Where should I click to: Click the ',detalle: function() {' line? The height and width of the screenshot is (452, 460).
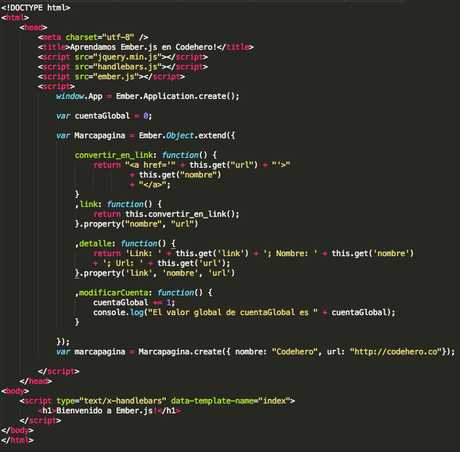125,244
